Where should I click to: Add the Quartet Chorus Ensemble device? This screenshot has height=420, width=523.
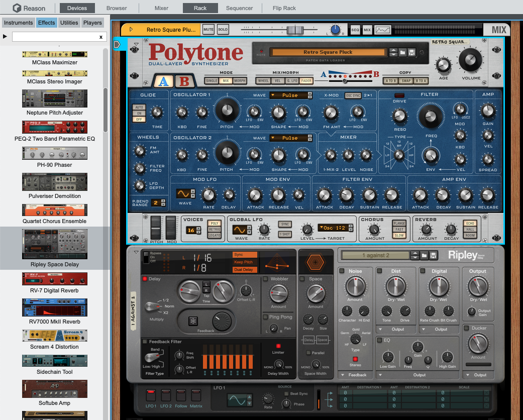55,214
